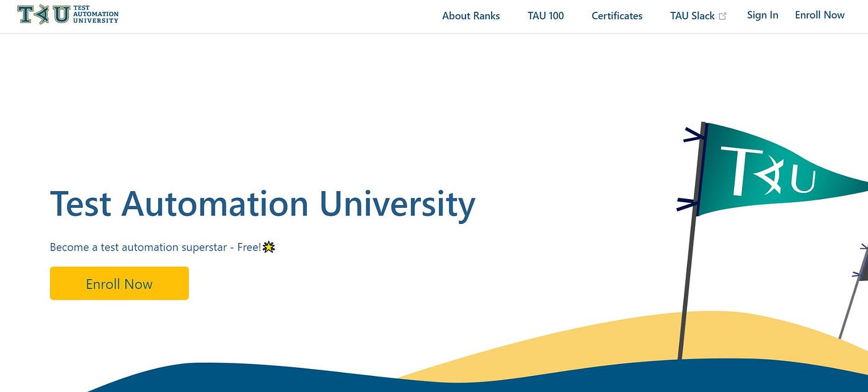Click the yellow Enroll Now button
Image resolution: width=868 pixels, height=392 pixels.
pos(119,283)
